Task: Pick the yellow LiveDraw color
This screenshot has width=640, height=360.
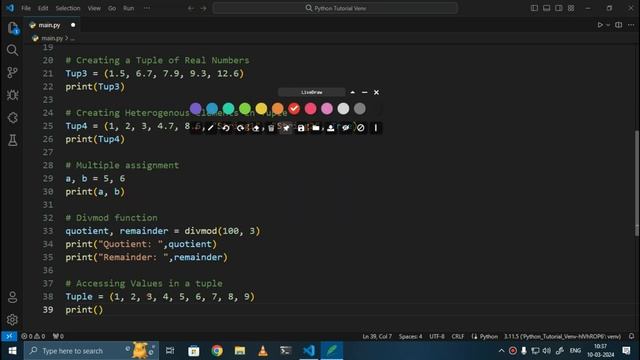Action: (x=261, y=109)
